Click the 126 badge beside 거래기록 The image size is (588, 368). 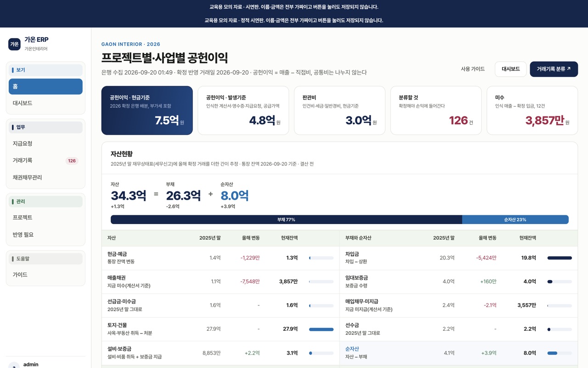(72, 161)
